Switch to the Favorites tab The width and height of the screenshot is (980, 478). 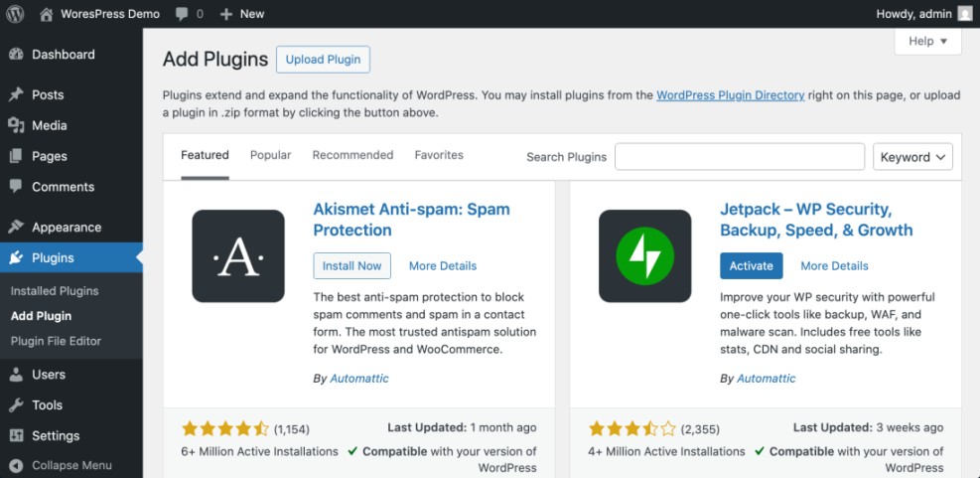tap(440, 155)
